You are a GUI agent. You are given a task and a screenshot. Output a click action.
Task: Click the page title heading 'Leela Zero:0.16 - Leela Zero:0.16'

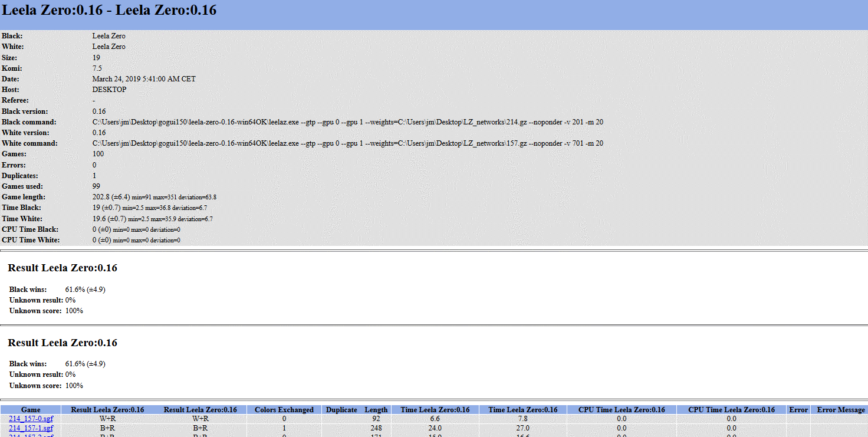(109, 10)
